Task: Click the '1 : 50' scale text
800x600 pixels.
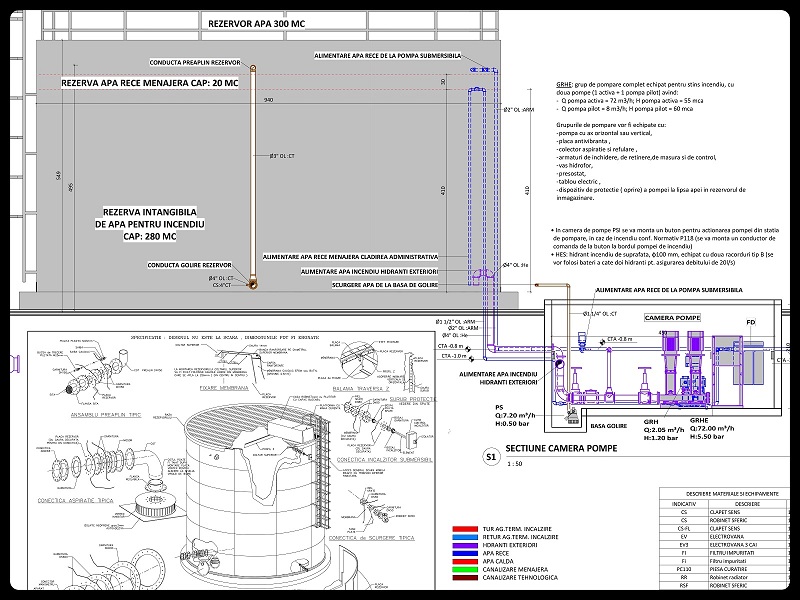Action: tap(514, 464)
